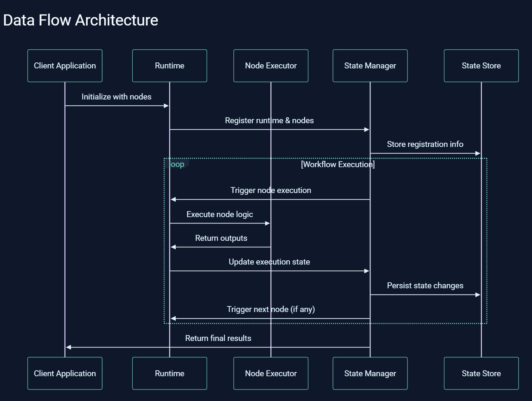Image resolution: width=532 pixels, height=401 pixels.
Task: Click the Runtime participant header
Action: [x=169, y=66]
